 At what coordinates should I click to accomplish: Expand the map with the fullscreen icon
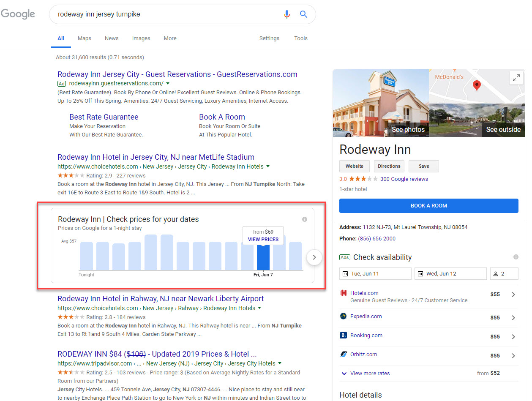[x=516, y=78]
